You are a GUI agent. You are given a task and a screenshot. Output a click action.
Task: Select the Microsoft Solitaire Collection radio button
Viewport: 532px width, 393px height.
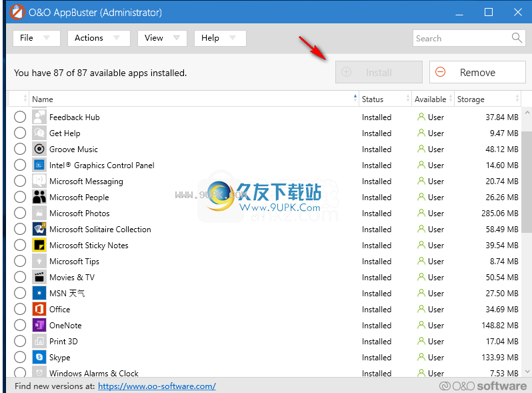click(x=20, y=230)
